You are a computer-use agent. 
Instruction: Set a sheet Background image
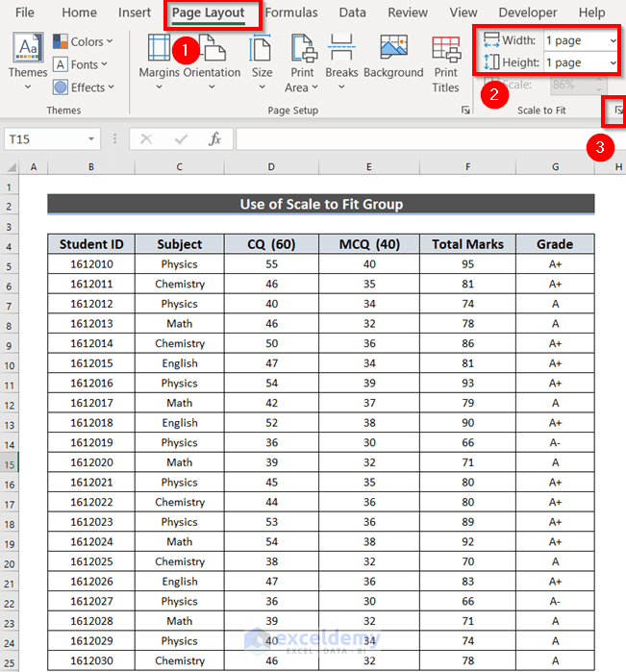[x=393, y=57]
